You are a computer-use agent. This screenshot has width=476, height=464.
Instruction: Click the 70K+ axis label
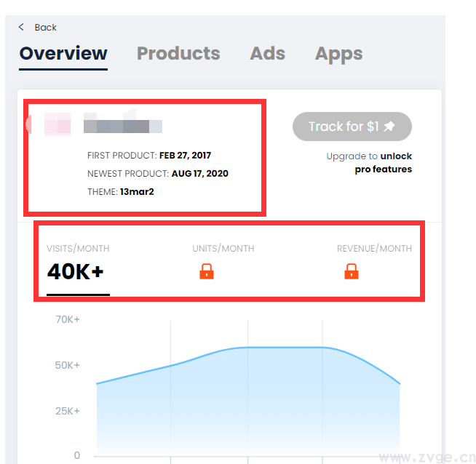pos(68,319)
